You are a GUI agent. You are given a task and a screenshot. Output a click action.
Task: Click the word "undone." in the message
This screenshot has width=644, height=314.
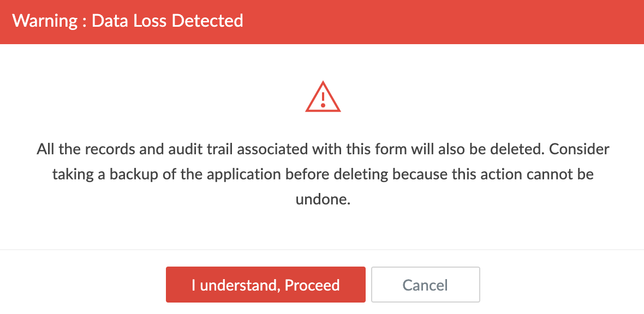tap(323, 199)
